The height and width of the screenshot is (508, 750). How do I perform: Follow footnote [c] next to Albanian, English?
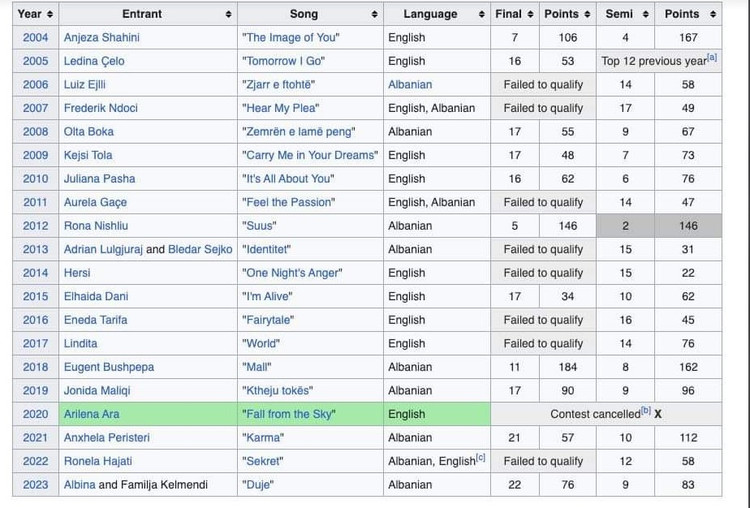pyautogui.click(x=481, y=457)
